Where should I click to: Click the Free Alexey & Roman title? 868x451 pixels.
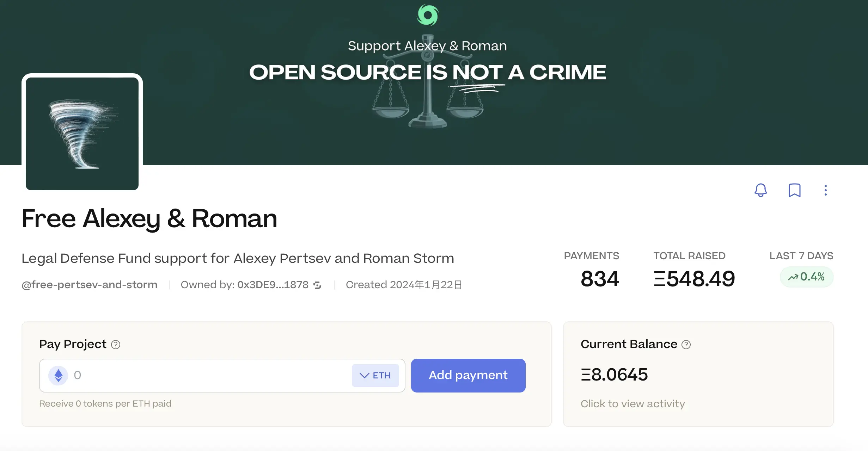click(149, 219)
